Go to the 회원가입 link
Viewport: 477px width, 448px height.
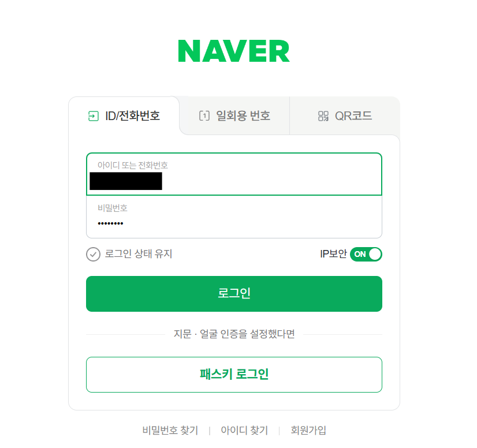tap(308, 430)
